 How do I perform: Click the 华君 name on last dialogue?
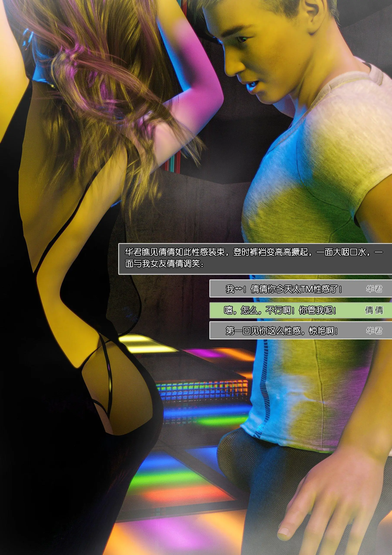coord(374,331)
